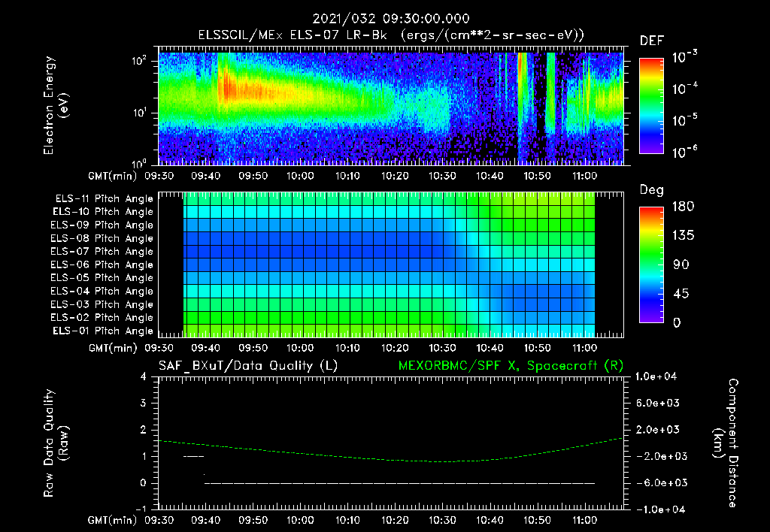This screenshot has height=532, width=770.
Task: Click the Deg legend title text
Action: click(652, 190)
